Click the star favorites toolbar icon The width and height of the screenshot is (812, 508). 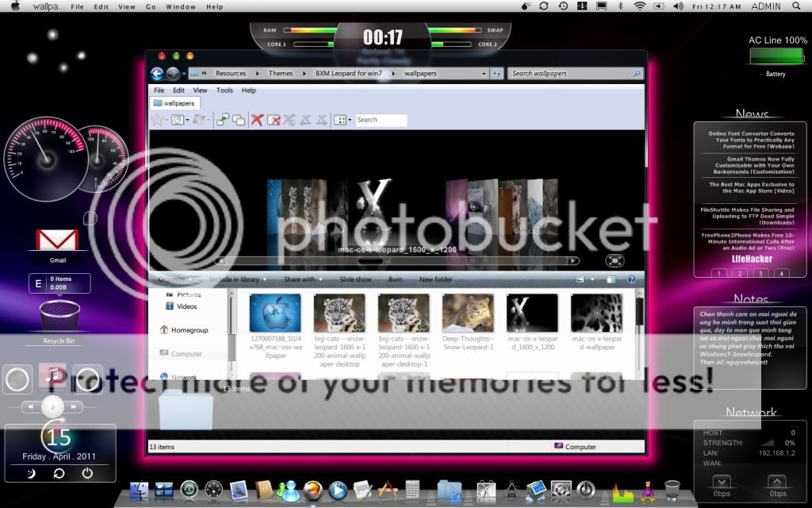158,120
